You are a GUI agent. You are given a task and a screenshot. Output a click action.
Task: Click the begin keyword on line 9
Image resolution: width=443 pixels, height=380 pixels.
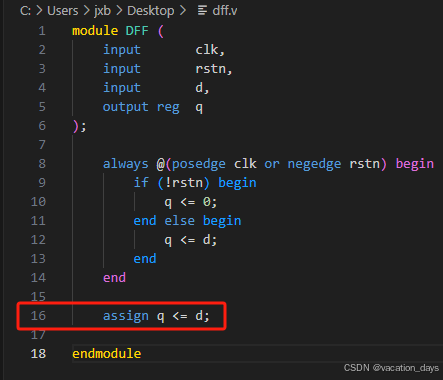click(237, 183)
